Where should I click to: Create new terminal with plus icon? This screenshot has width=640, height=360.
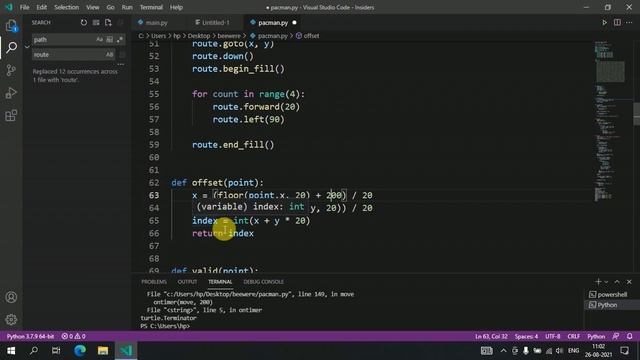[598, 282]
